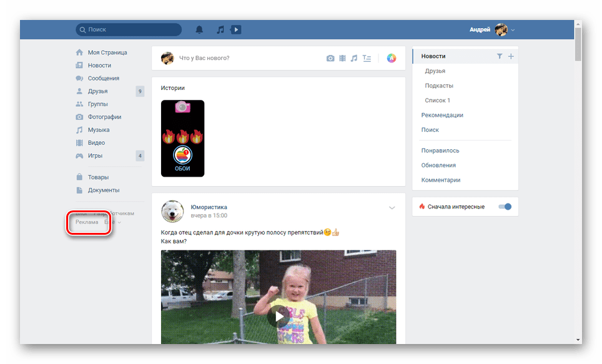Click the Юмористика dog avatar

click(172, 211)
